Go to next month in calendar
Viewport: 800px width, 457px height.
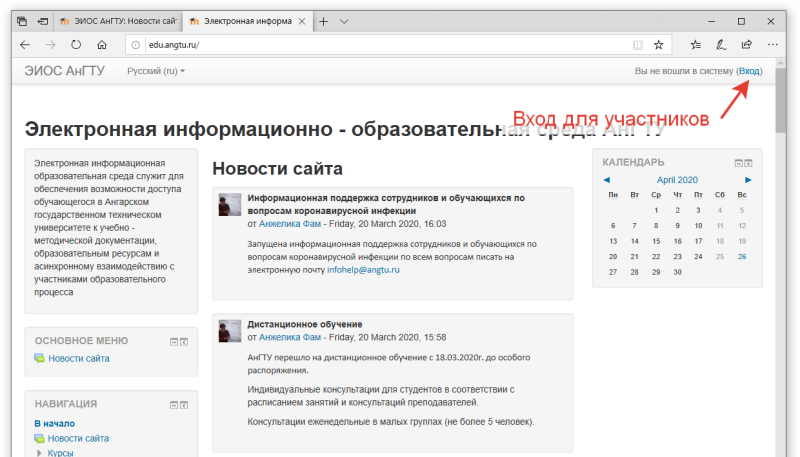748,180
